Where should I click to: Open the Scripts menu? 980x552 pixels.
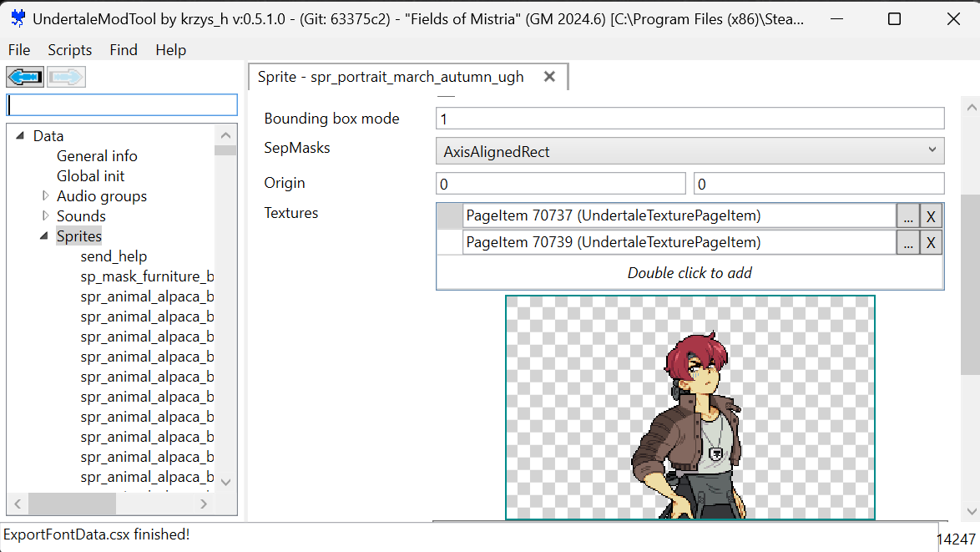click(69, 50)
